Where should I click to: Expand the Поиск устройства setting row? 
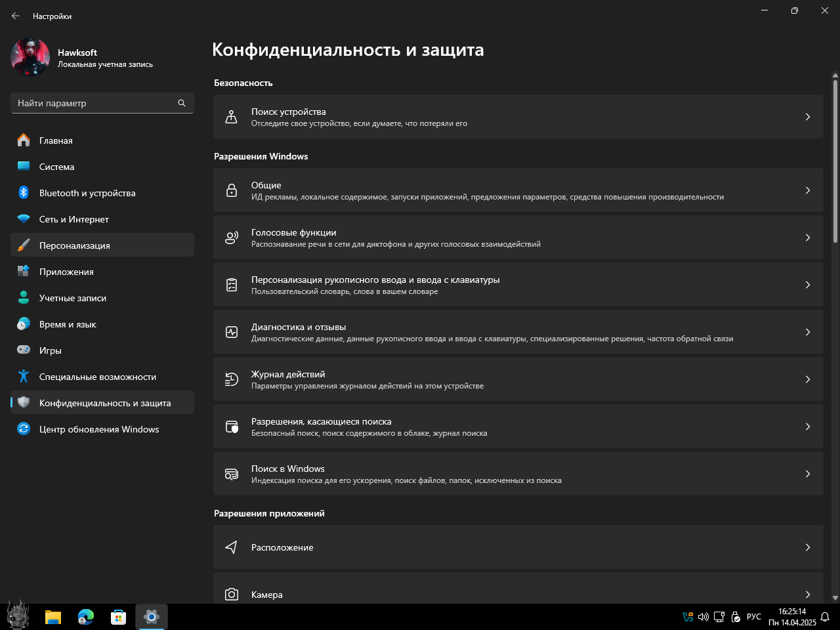pyautogui.click(x=518, y=117)
